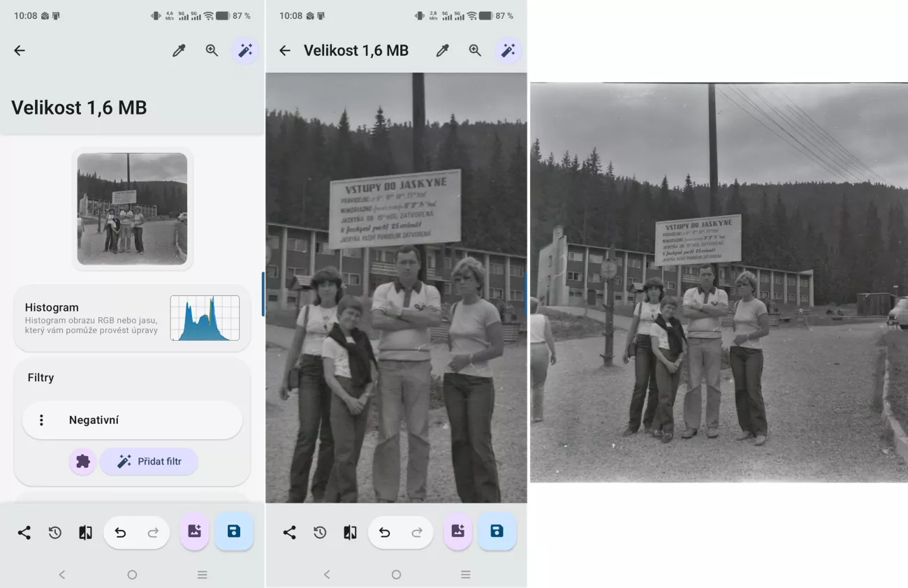
Task: Pick another image in left screen
Action: click(x=194, y=531)
